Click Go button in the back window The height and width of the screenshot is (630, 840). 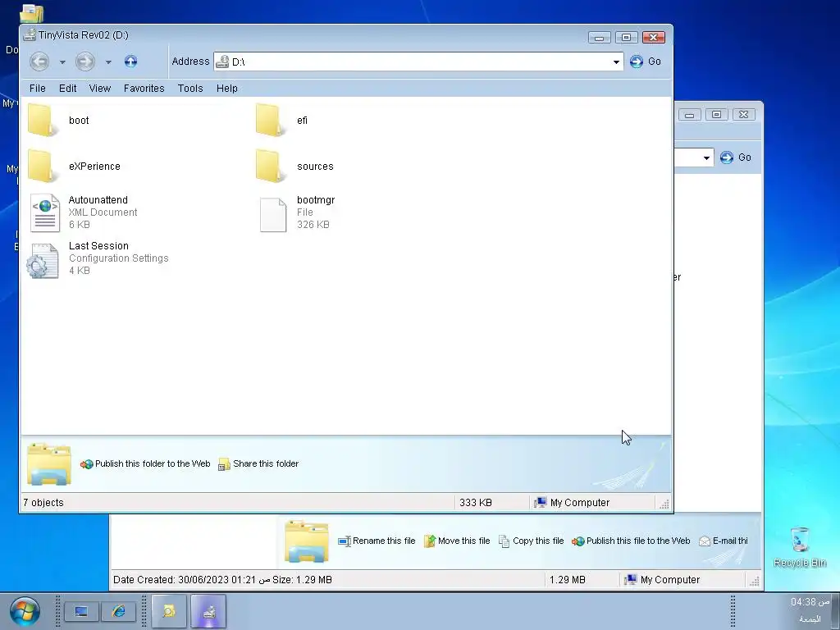click(x=736, y=157)
